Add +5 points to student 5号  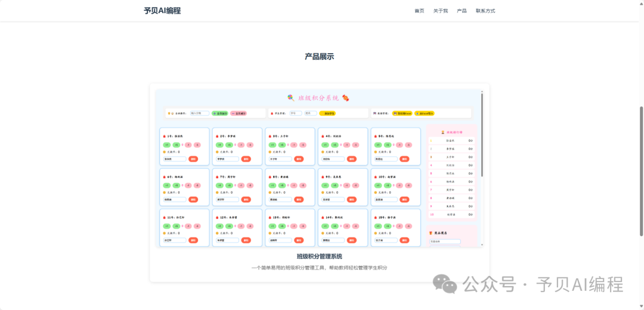388,145
